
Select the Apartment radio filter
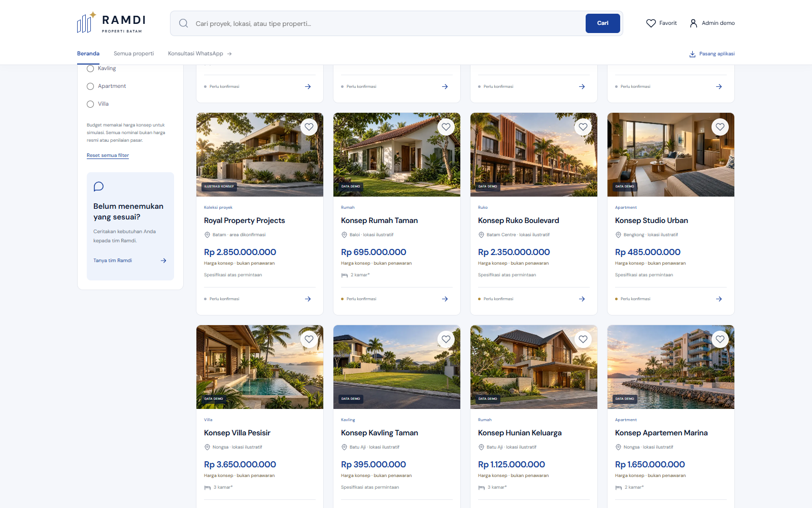point(90,86)
